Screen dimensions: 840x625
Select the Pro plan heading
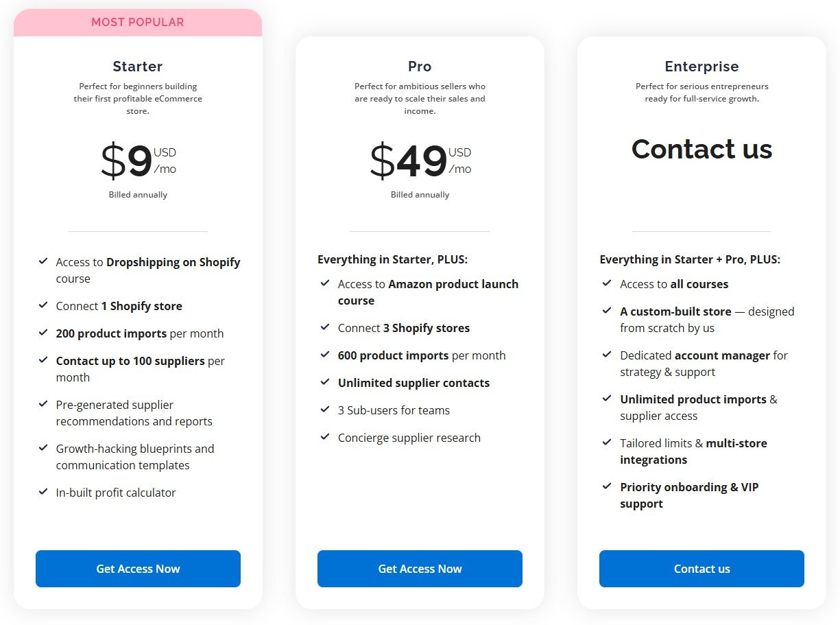[420, 67]
